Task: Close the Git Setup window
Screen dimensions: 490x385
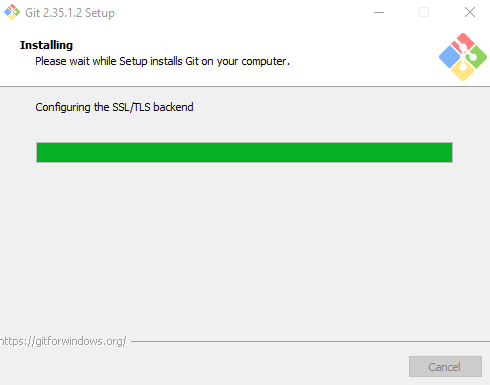Action: pyautogui.click(x=470, y=13)
